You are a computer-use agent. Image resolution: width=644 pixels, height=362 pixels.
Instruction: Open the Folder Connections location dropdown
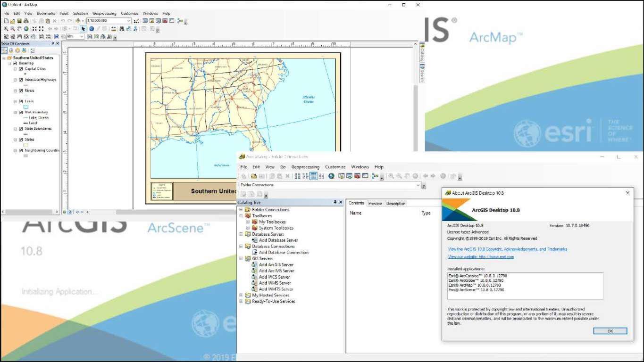[x=418, y=185]
